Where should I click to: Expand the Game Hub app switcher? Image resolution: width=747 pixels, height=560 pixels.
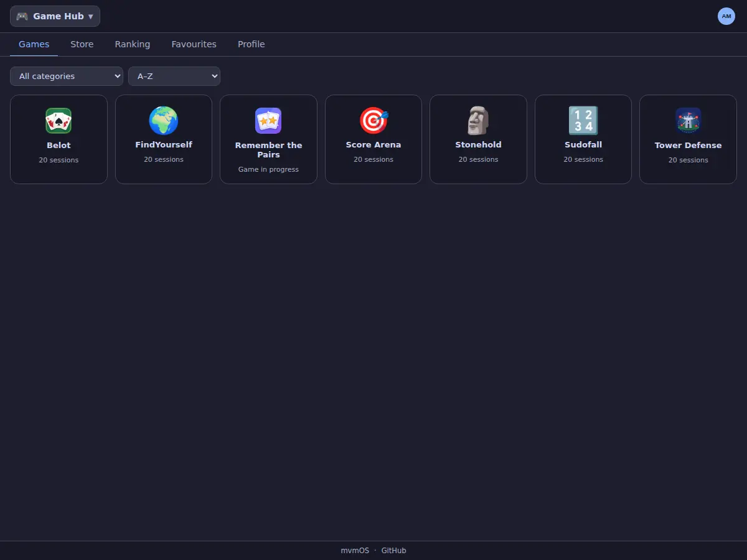(x=55, y=16)
